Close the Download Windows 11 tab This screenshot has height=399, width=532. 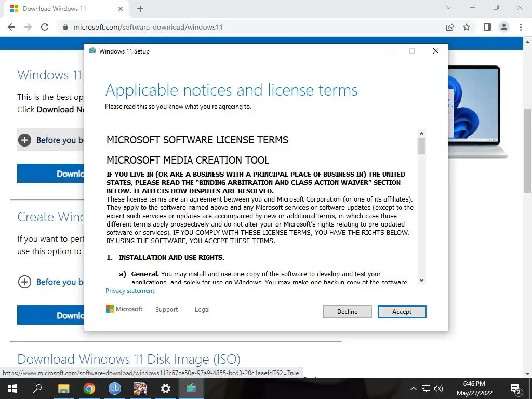121,9
